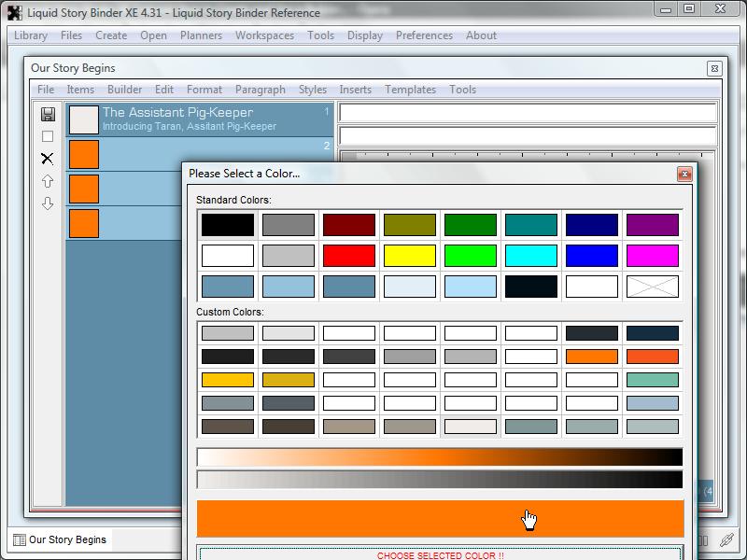This screenshot has height=560, width=747.
Task: Close the Please Select a Color dialog
Action: tap(684, 174)
